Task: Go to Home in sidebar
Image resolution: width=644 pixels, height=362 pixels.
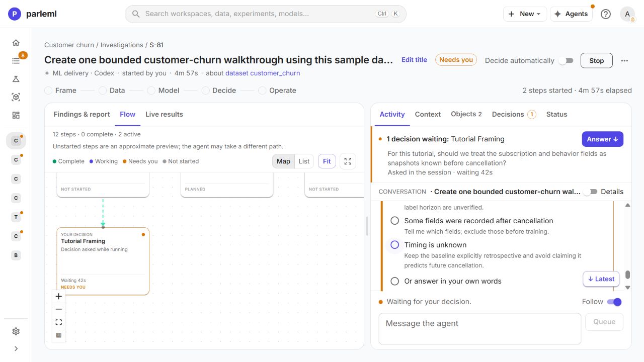Action: click(x=16, y=43)
